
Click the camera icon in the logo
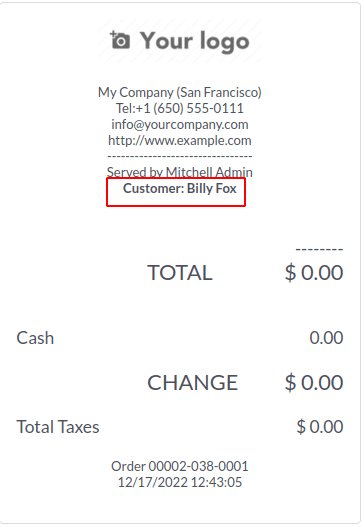click(120, 40)
